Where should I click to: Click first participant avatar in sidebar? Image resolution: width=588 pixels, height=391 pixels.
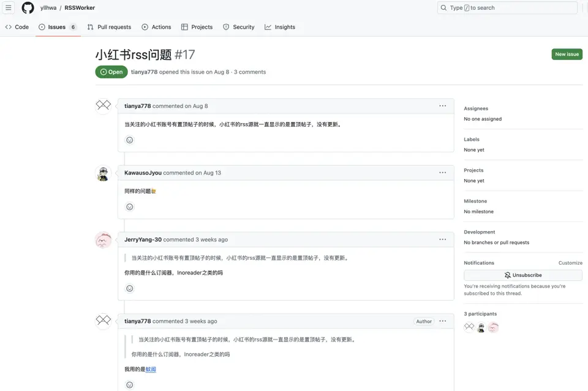(469, 327)
